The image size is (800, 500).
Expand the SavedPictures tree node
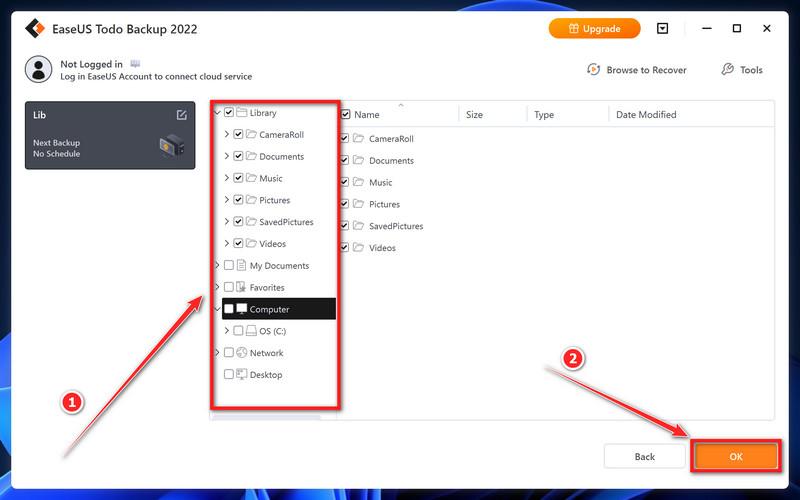(x=227, y=221)
